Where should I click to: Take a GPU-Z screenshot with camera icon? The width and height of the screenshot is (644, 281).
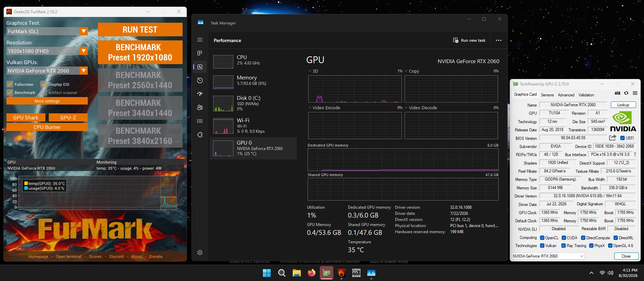[x=618, y=93]
